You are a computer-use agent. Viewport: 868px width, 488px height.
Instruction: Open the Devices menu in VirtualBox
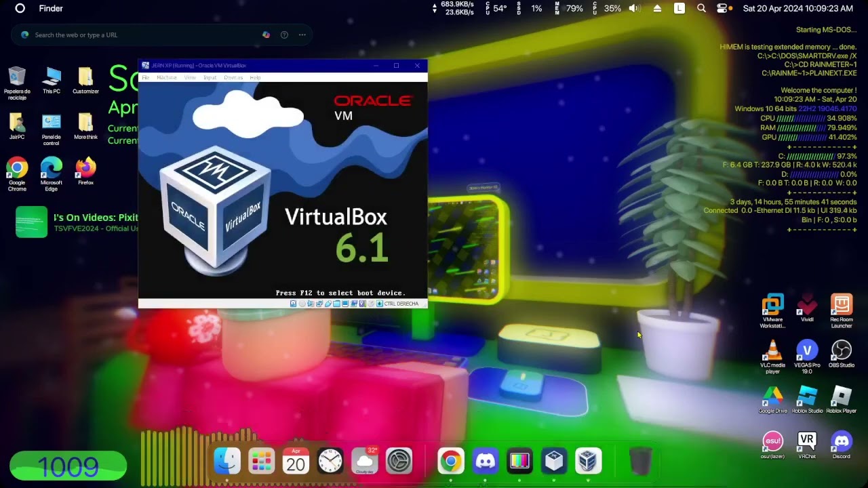pos(233,78)
